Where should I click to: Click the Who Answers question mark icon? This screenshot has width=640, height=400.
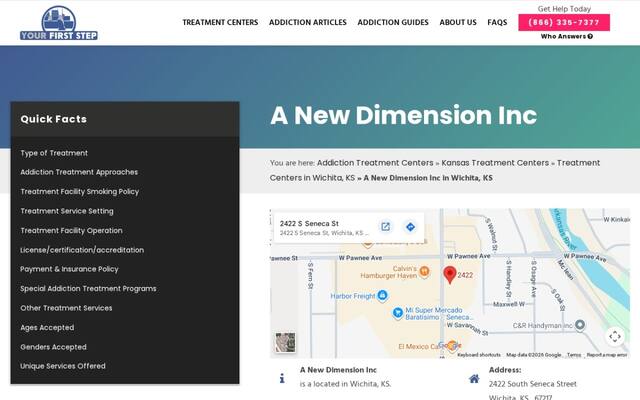coord(590,36)
